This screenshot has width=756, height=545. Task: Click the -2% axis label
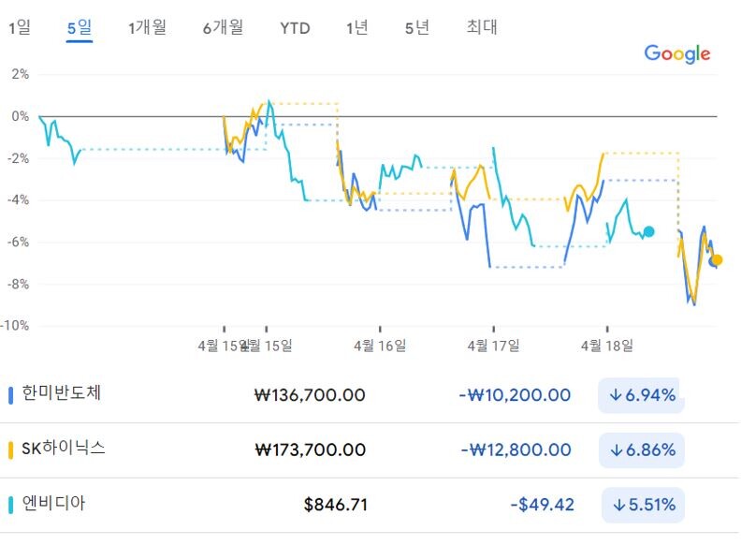click(19, 158)
